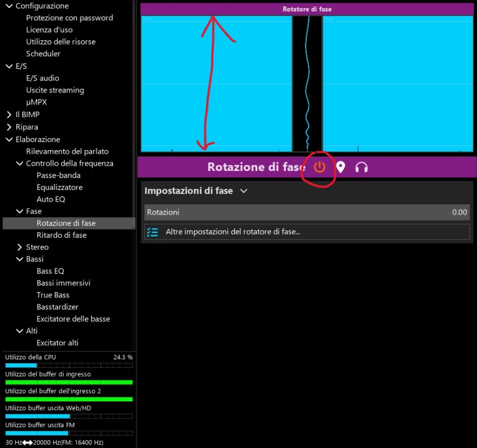Collapse the Impostazioni di fase section
477x448 pixels.
click(x=244, y=191)
